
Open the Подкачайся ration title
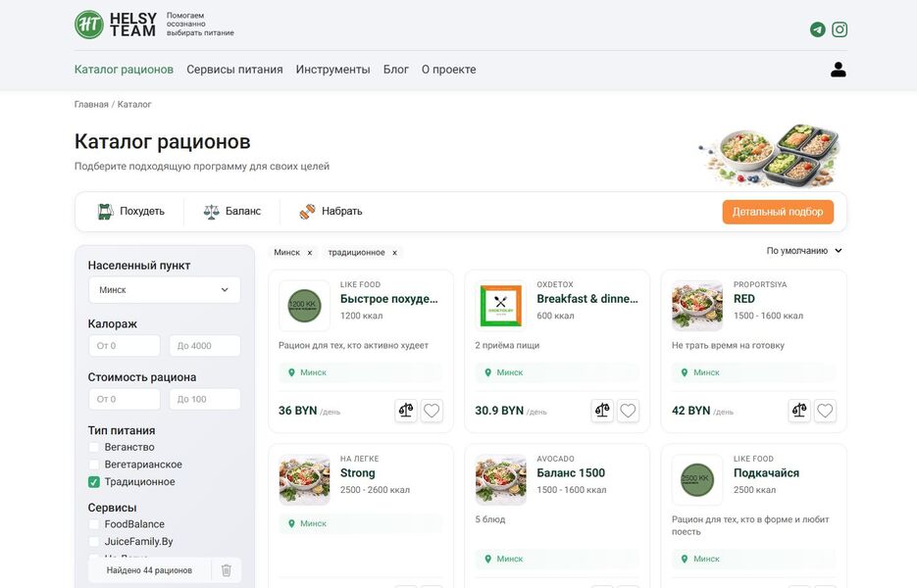coord(766,473)
